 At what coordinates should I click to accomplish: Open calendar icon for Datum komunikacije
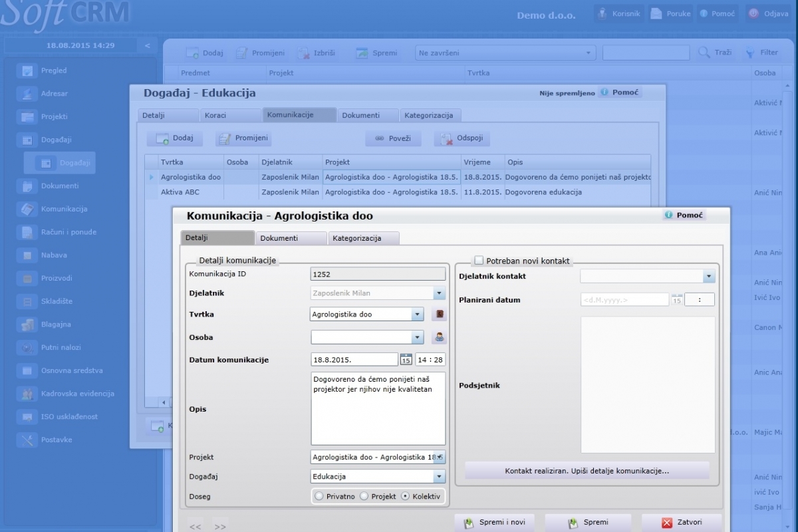pyautogui.click(x=406, y=360)
